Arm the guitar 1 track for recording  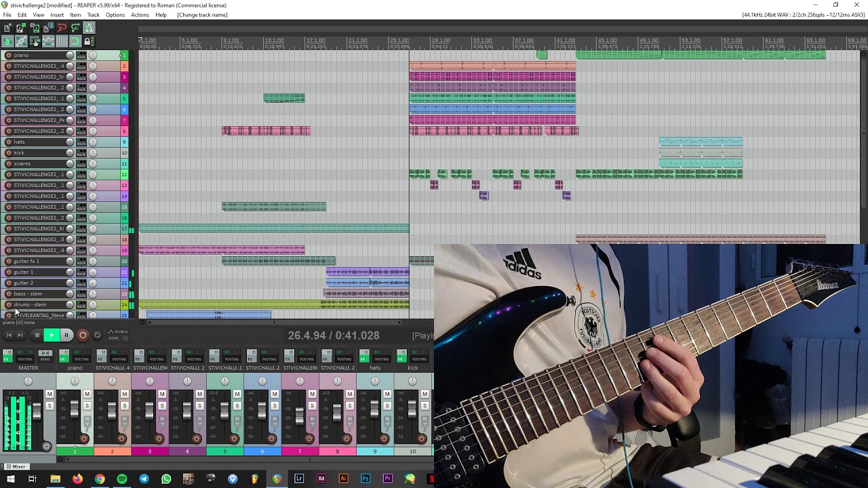(x=8, y=272)
